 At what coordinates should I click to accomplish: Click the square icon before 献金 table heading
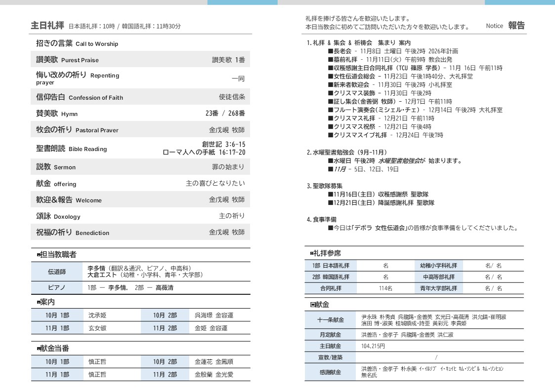tap(312, 305)
